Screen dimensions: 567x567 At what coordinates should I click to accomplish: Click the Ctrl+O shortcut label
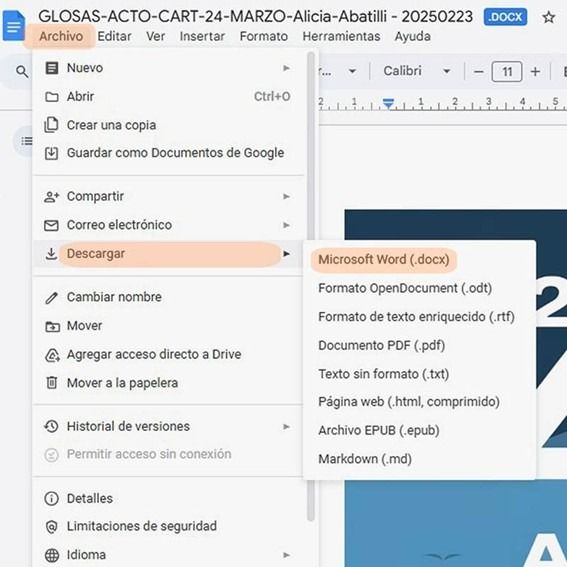[272, 97]
